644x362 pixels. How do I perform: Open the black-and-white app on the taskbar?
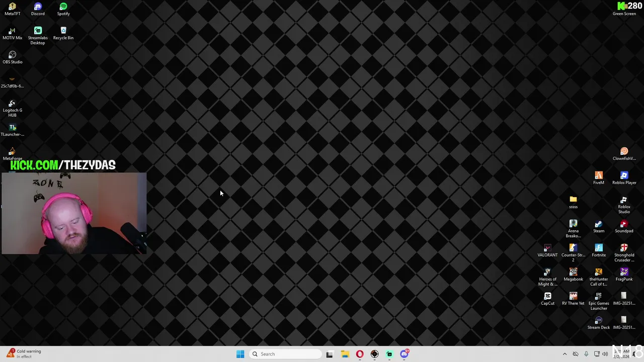pyautogui.click(x=330, y=354)
